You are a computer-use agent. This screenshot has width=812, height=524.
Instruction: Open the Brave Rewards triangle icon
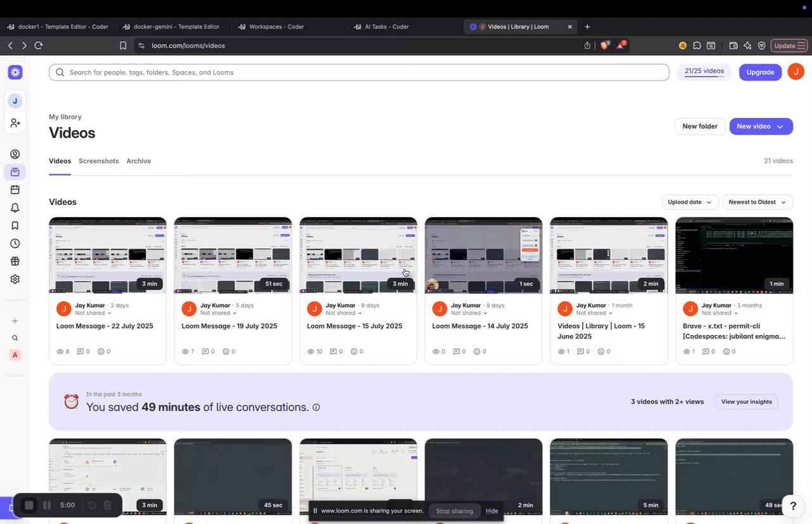coord(621,45)
